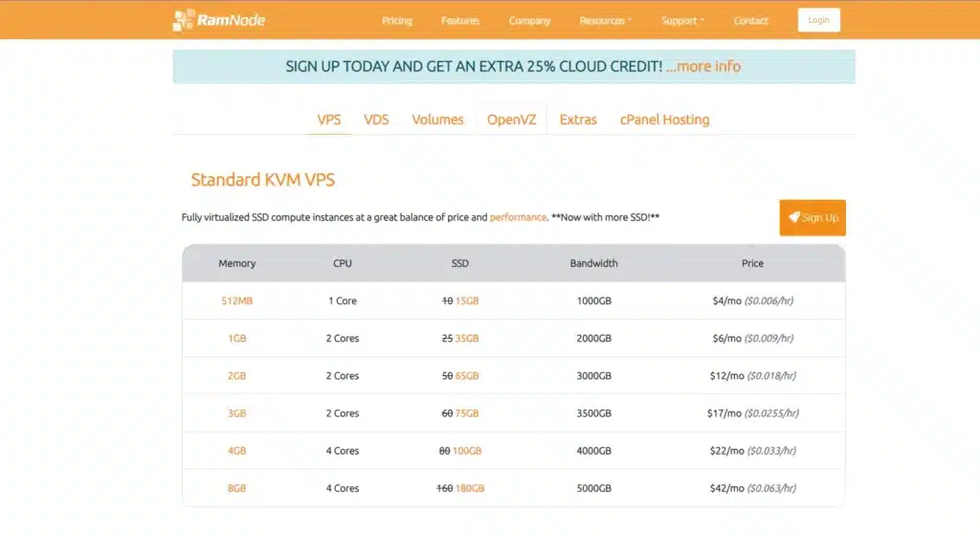Click the RamNode logo
Viewport: 980px width, 534px height.
[x=219, y=20]
